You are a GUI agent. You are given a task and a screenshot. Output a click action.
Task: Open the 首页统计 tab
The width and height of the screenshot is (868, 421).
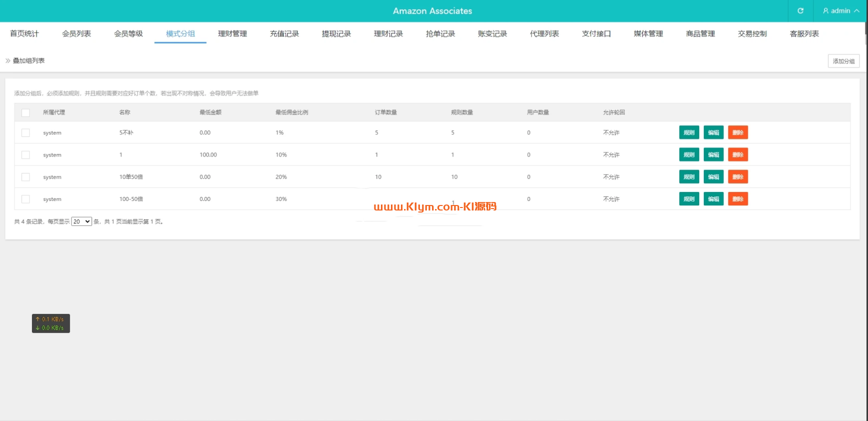coord(25,34)
